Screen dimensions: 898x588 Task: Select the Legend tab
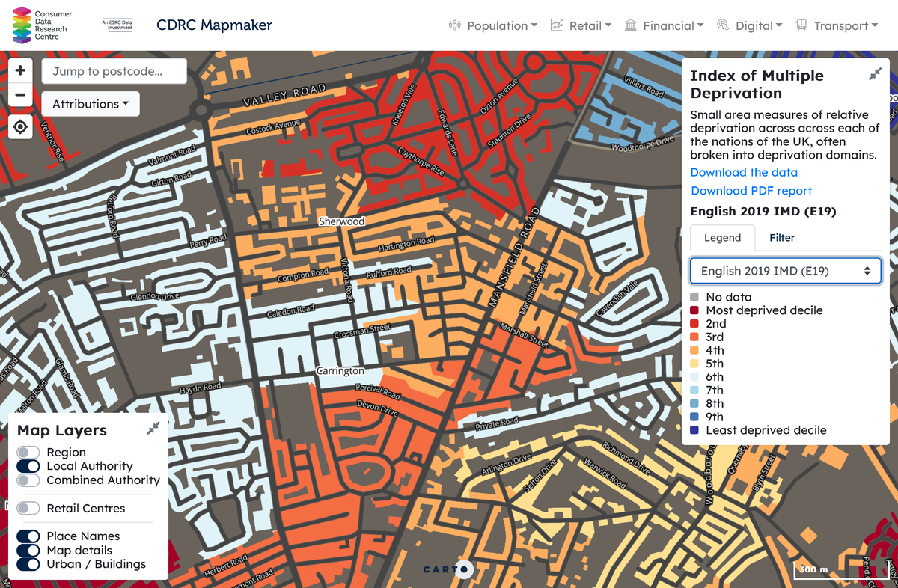(722, 237)
